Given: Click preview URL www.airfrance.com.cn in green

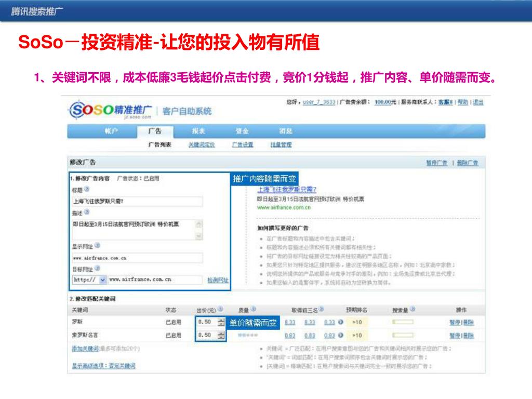Looking at the screenshot, I should point(284,207).
